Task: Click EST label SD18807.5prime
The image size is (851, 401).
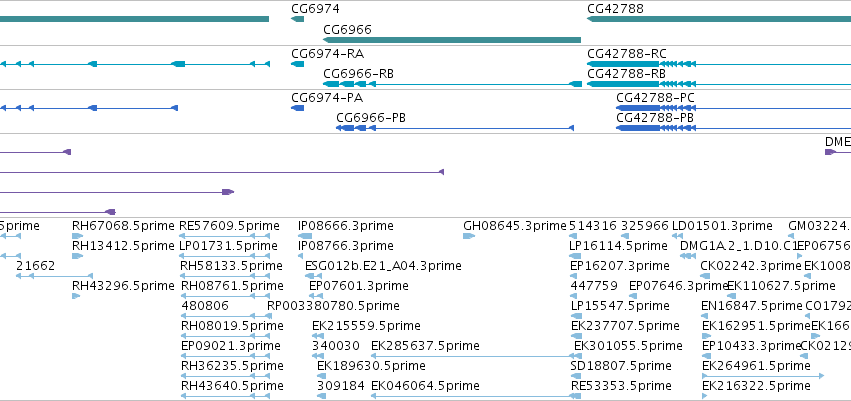Action: [x=621, y=366]
